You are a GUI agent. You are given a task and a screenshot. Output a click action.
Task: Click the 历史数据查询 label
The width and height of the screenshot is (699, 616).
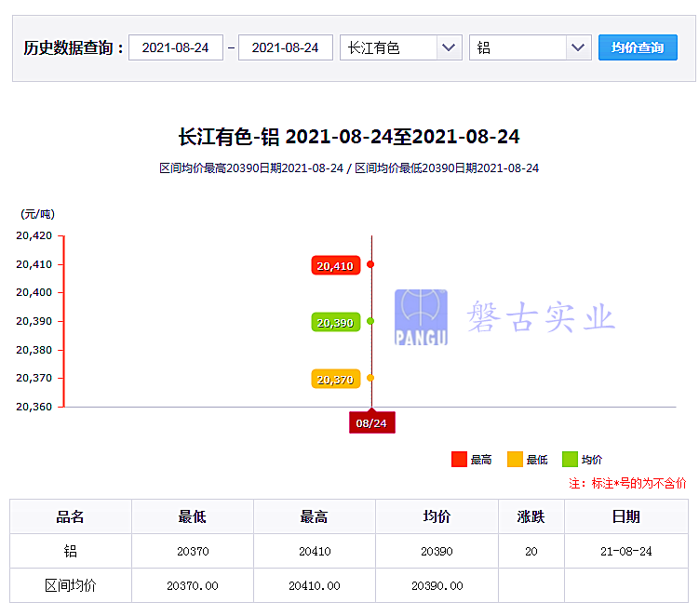(74, 47)
